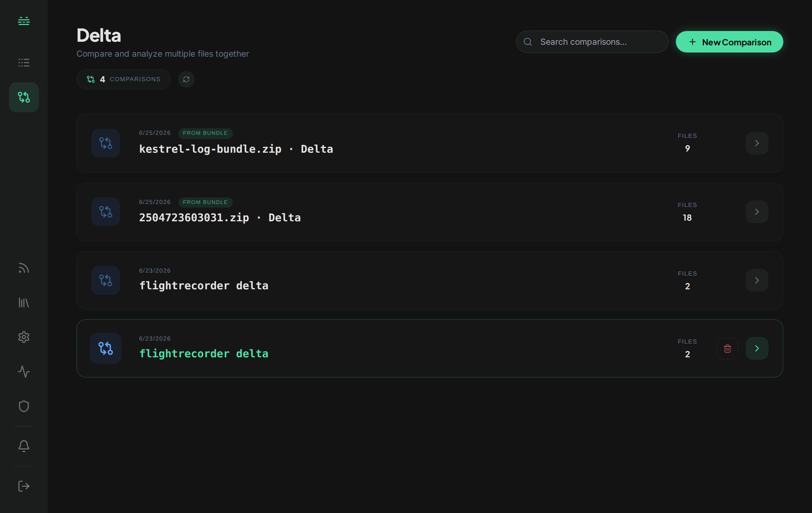
Task: Click the files count 18
Action: [687, 218]
